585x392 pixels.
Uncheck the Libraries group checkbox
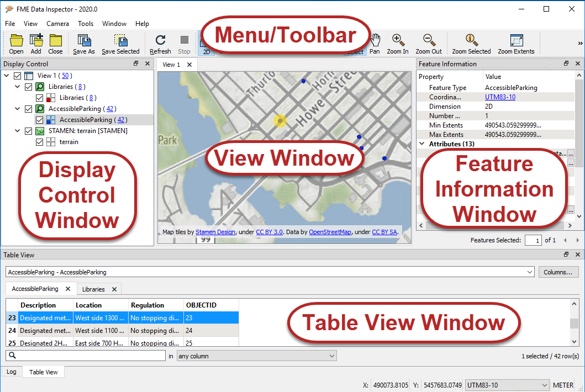28,87
